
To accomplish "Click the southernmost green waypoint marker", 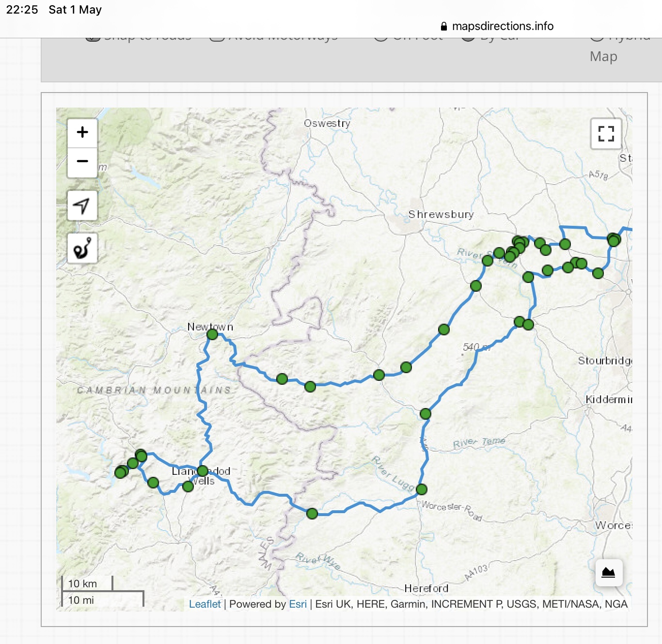I will click(312, 513).
